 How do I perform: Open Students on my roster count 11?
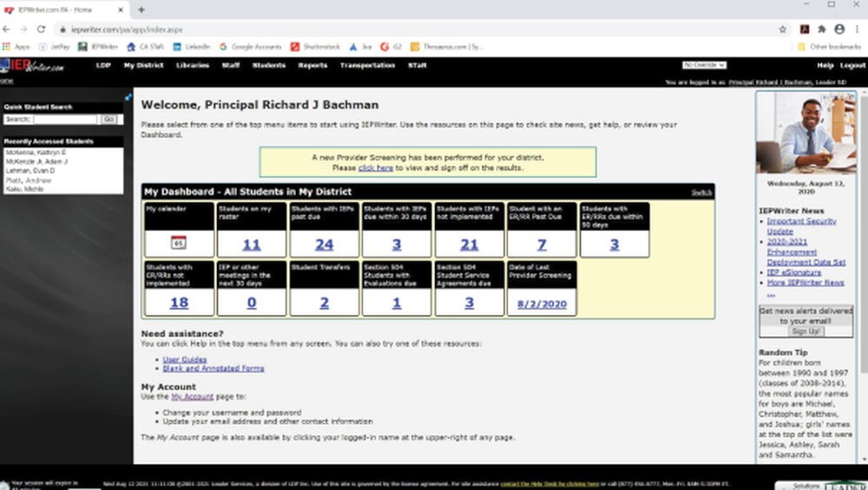252,245
